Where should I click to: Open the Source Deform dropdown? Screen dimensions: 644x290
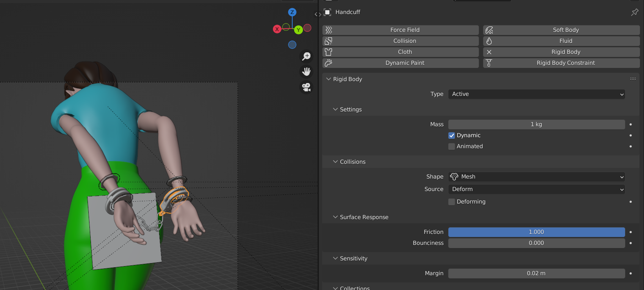pyautogui.click(x=536, y=189)
